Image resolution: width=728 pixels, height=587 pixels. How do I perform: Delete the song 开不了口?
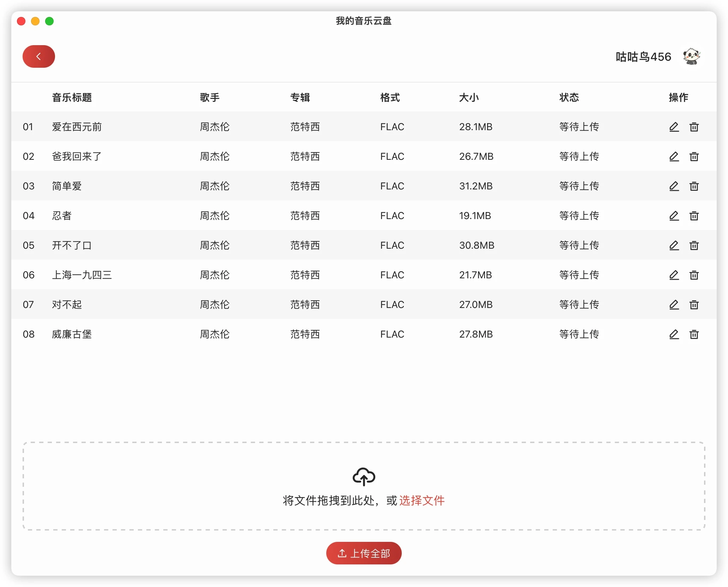[x=694, y=245]
